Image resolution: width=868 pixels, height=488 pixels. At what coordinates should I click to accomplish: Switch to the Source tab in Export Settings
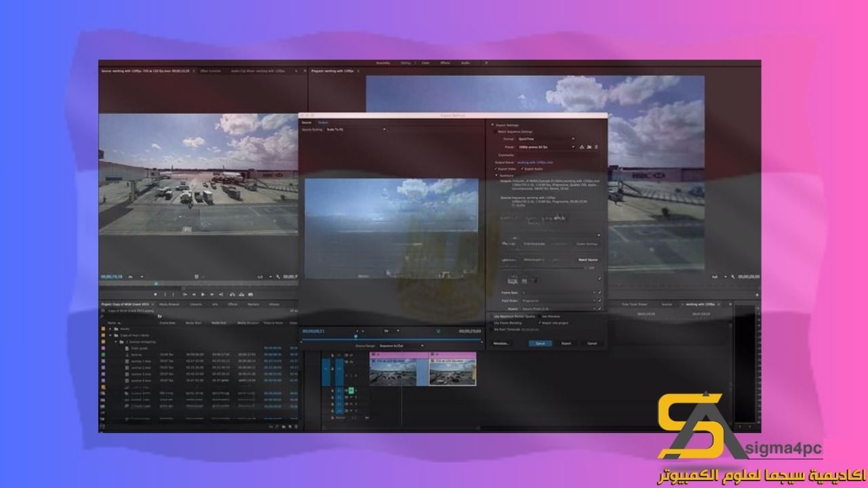click(x=307, y=122)
